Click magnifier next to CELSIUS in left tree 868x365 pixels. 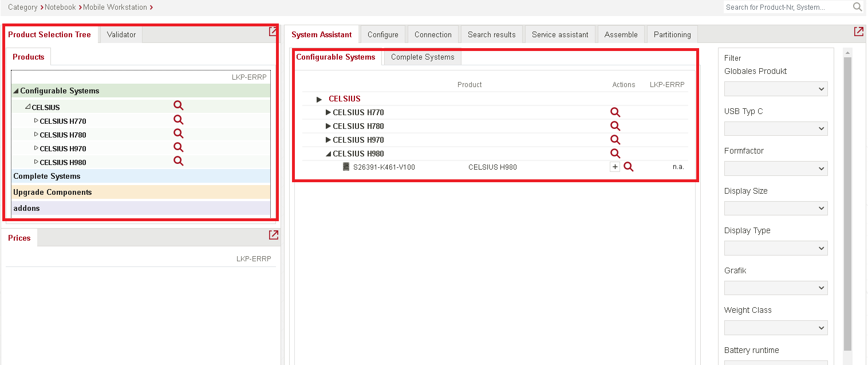click(179, 106)
